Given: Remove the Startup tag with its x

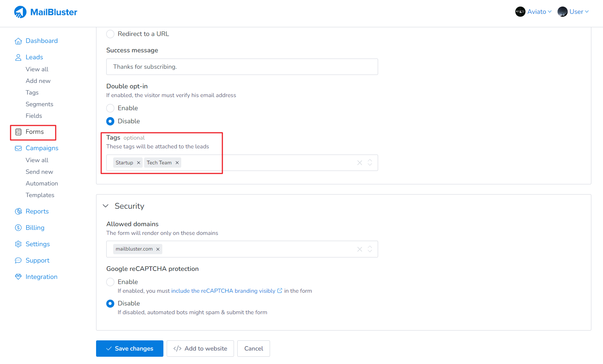Looking at the screenshot, I should (x=139, y=163).
